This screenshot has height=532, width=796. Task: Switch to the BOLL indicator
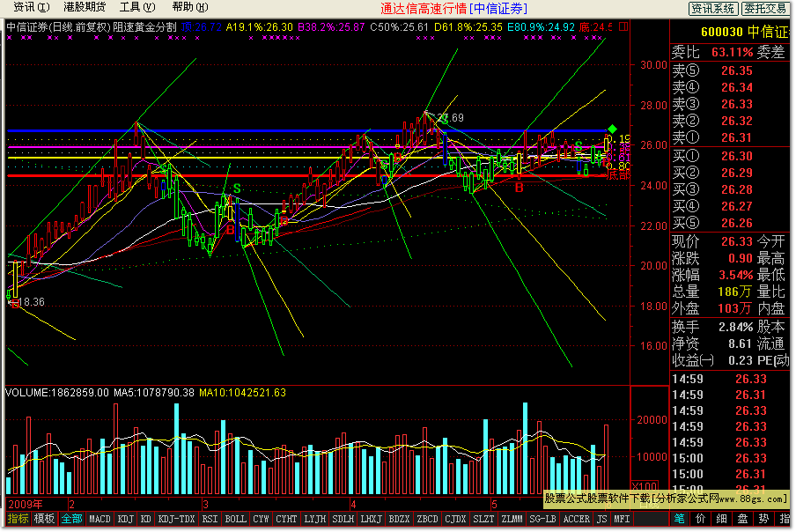pyautogui.click(x=236, y=519)
